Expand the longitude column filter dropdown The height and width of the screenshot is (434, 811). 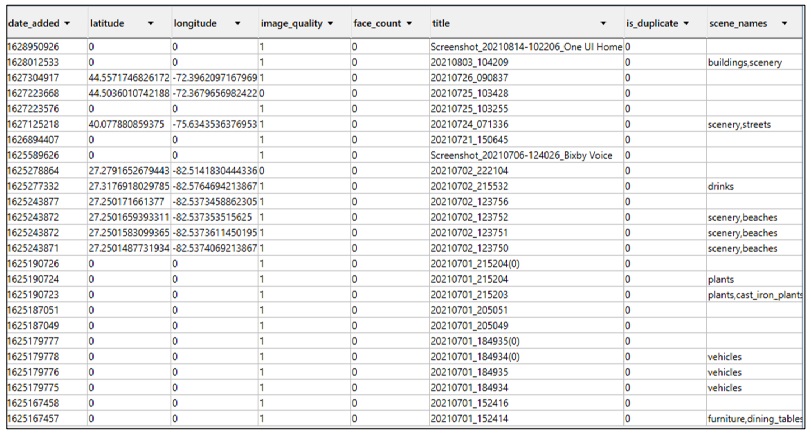tap(237, 23)
